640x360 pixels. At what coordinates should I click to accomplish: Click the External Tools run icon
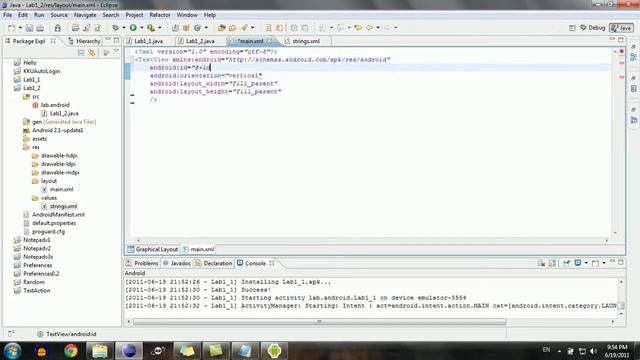point(151,28)
